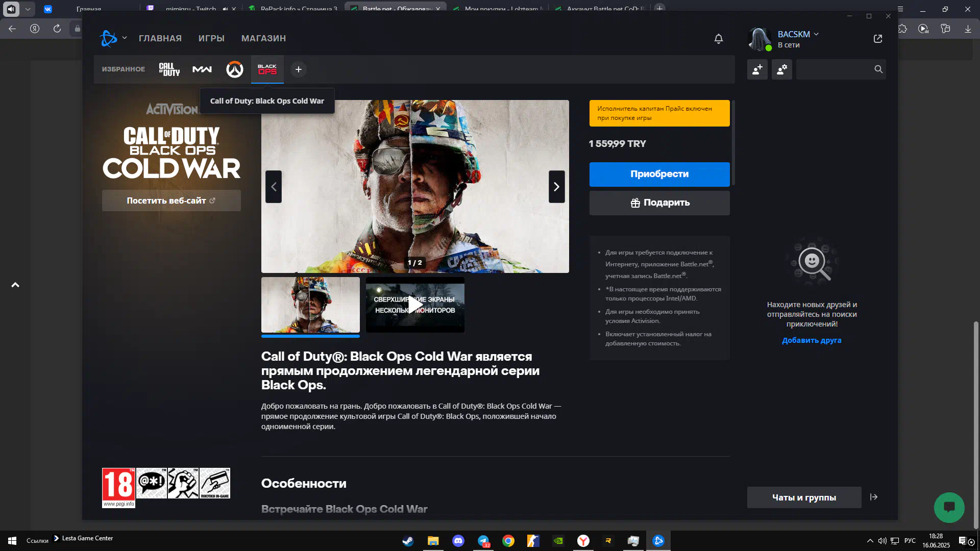Expand the BACSKM account dropdown

816,34
